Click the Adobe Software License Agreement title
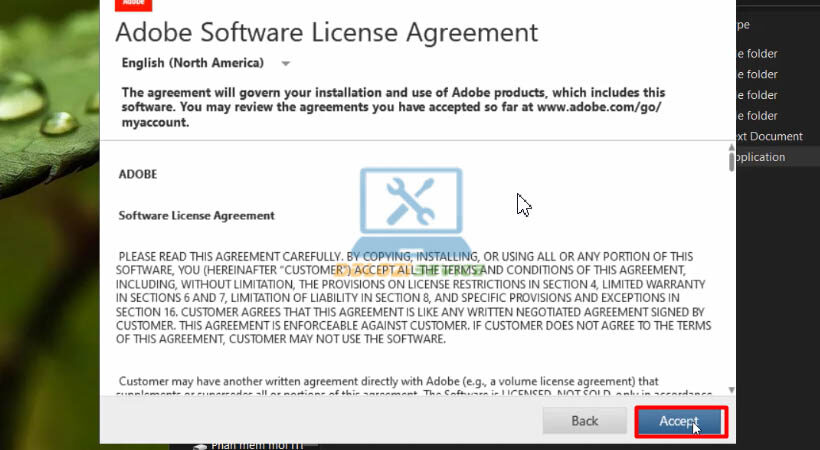 (326, 32)
